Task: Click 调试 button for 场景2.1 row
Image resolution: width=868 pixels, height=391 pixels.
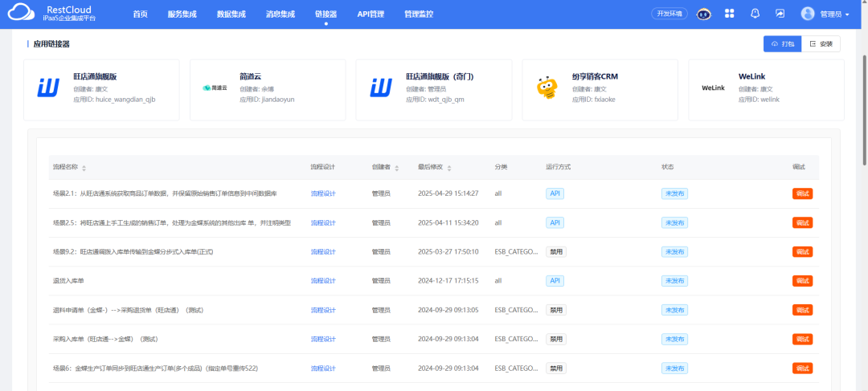Action: pyautogui.click(x=802, y=193)
